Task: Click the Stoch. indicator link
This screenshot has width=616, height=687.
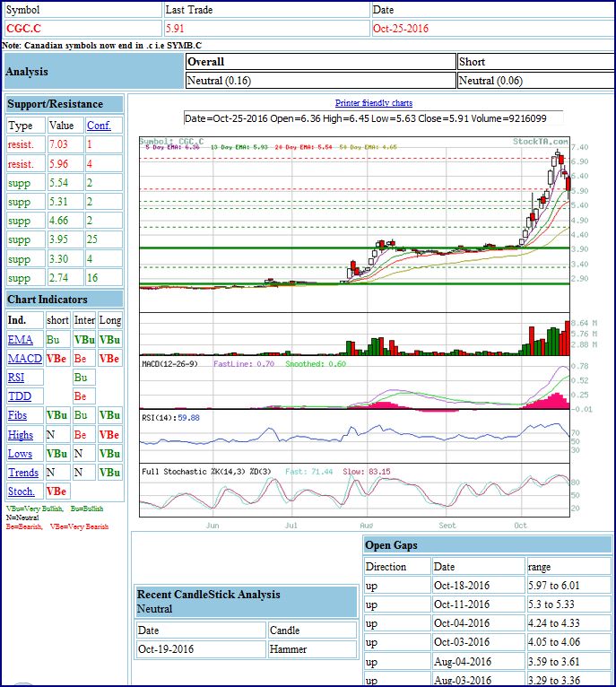Action: 22,491
